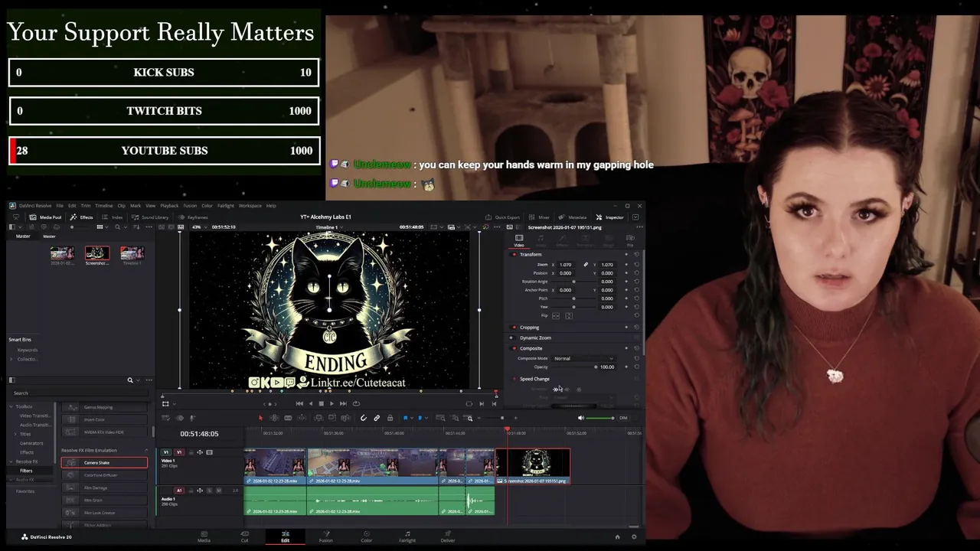
Task: Open the Metadata panel
Action: click(573, 217)
